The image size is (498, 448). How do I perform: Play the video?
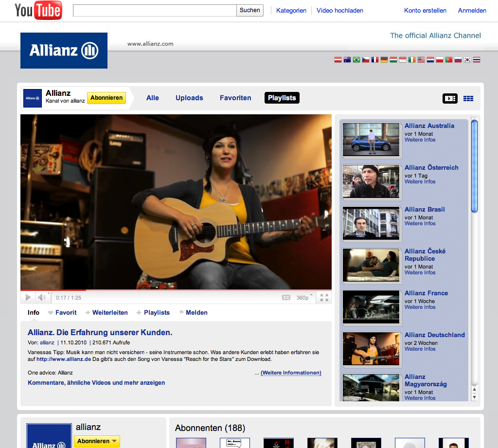point(28,297)
